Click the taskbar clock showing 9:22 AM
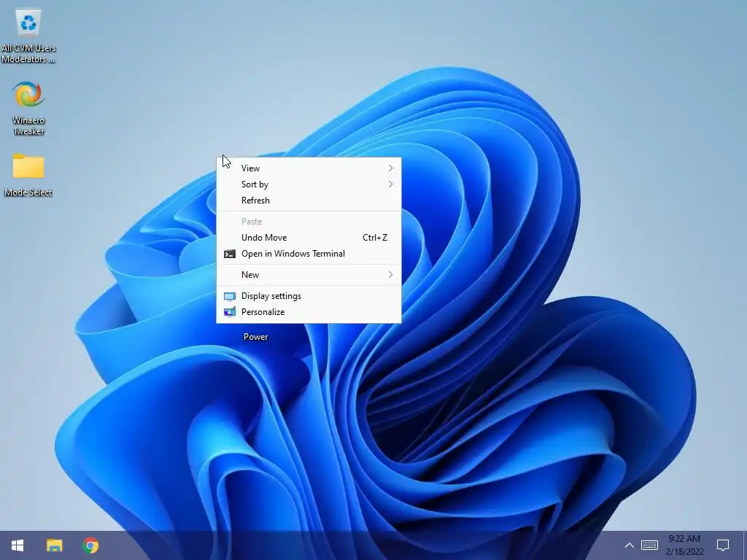The image size is (747, 560). 684,545
